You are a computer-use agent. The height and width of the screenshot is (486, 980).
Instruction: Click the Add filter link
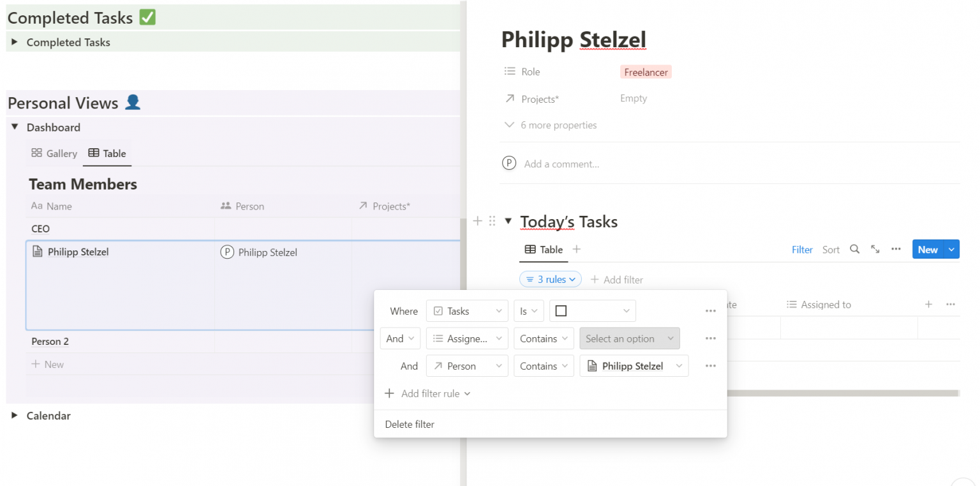point(617,279)
